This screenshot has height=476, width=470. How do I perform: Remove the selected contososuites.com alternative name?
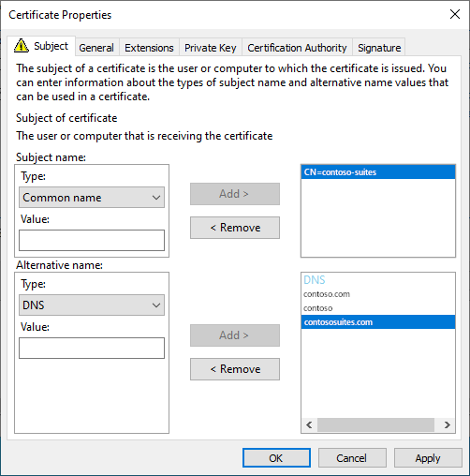[235, 369]
